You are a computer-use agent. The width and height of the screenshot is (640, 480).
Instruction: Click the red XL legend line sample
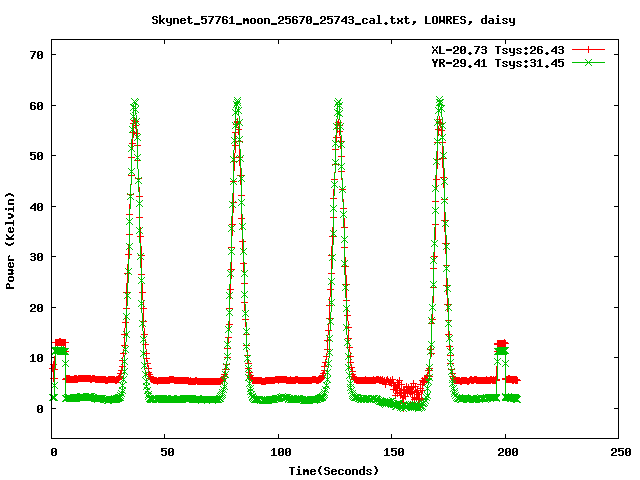tap(588, 50)
